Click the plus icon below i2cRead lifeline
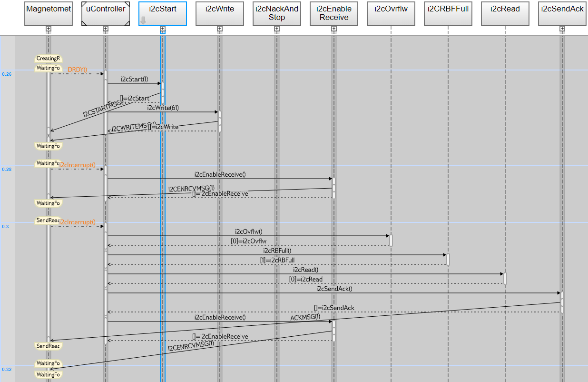Screen dimensions: 588x382 (505, 29)
